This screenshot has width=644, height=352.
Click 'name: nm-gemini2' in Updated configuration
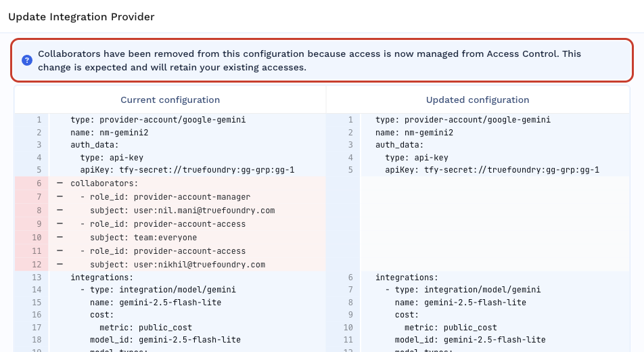coord(414,133)
